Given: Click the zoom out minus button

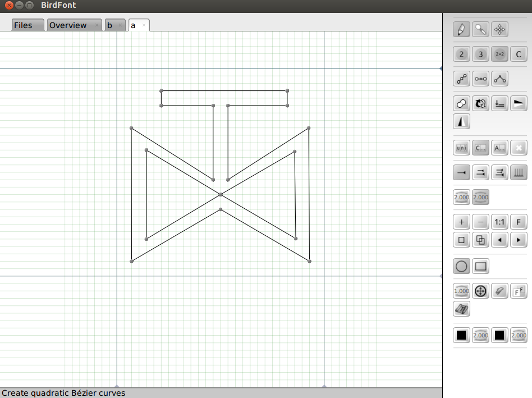Looking at the screenshot, I should (480, 222).
